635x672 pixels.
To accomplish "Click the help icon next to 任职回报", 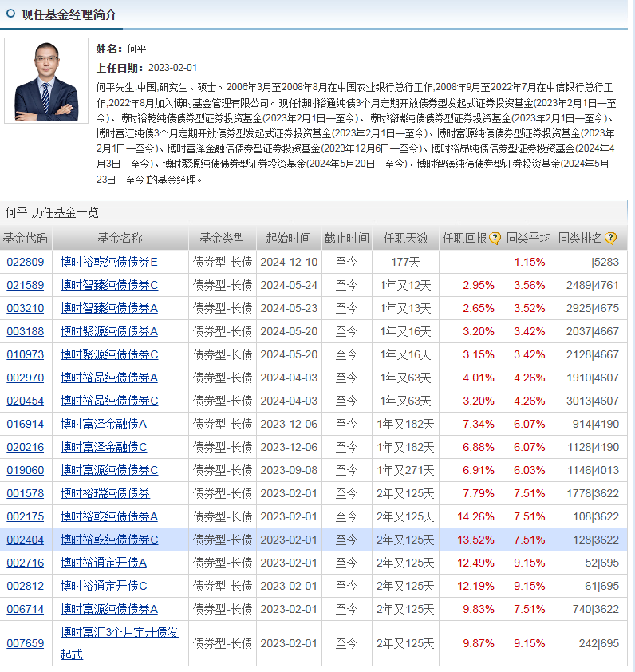I will click(495, 238).
